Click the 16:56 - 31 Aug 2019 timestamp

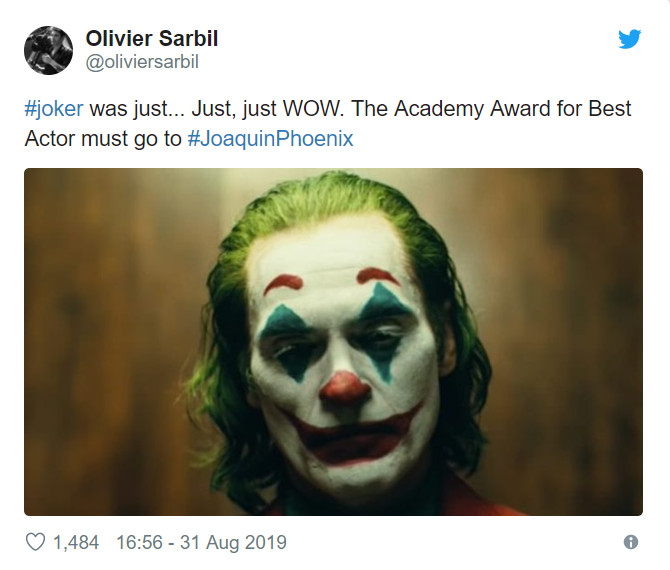201,542
